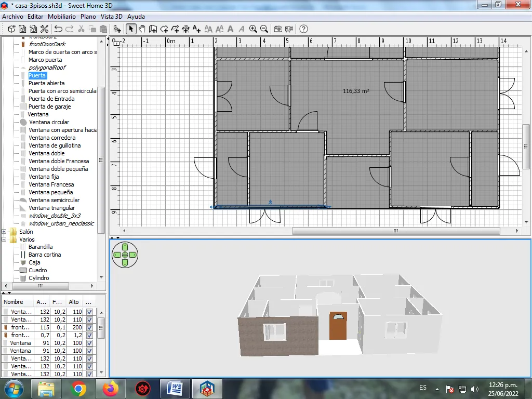Pick Ventana triangular from catalog
The image size is (532, 399).
(51, 208)
